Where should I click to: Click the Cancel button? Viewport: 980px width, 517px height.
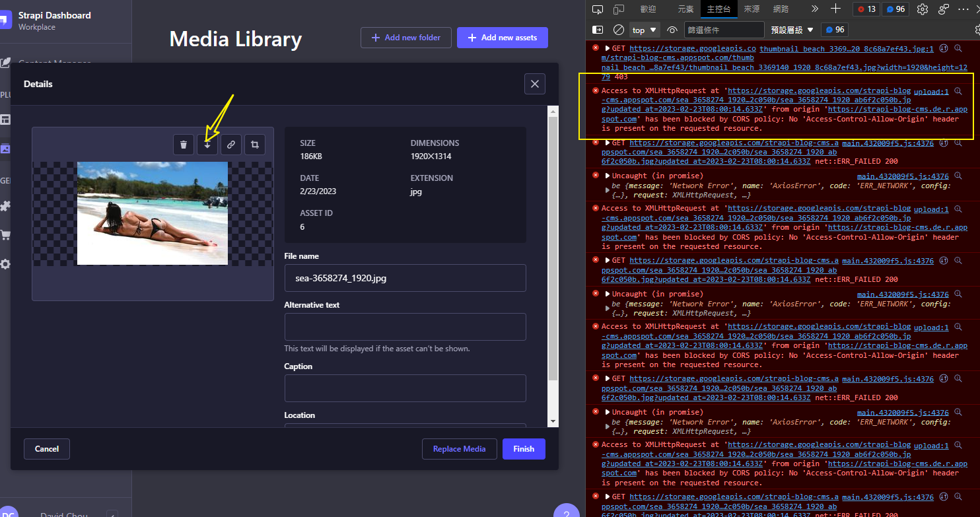pos(47,449)
